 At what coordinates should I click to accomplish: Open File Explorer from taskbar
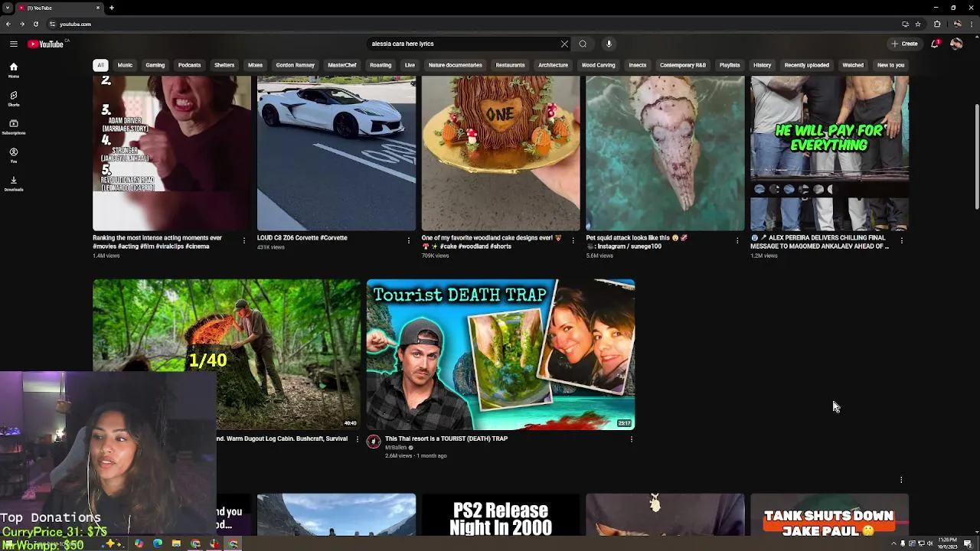(176, 544)
